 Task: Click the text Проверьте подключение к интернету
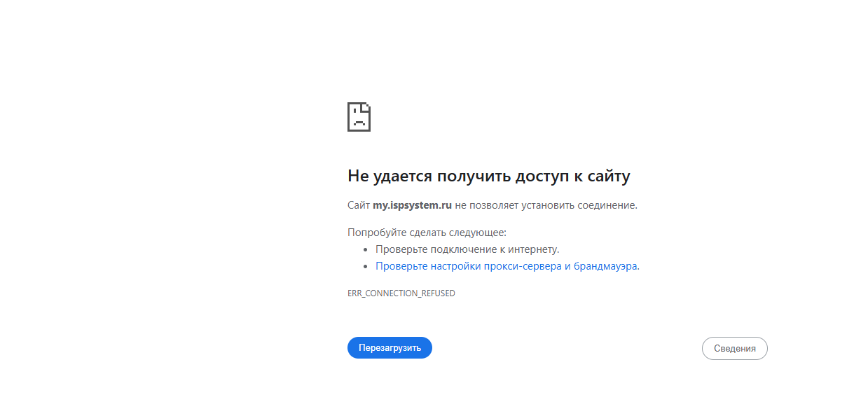tap(467, 249)
